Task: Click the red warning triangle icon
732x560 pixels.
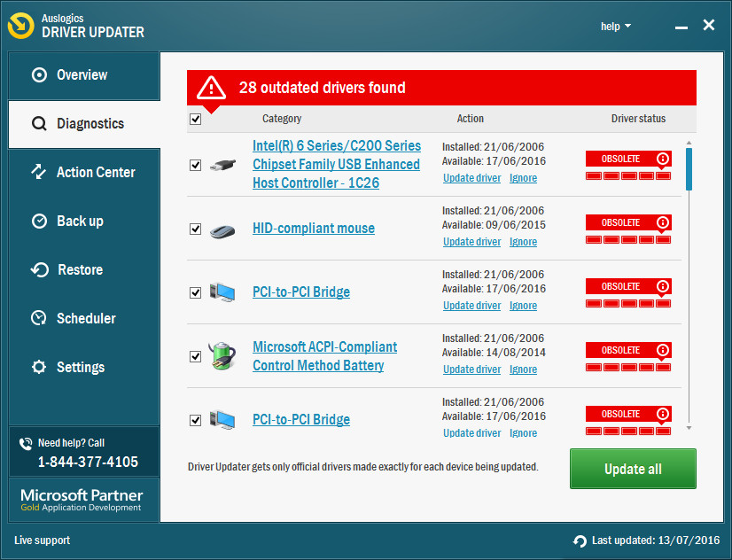Action: pos(211,87)
